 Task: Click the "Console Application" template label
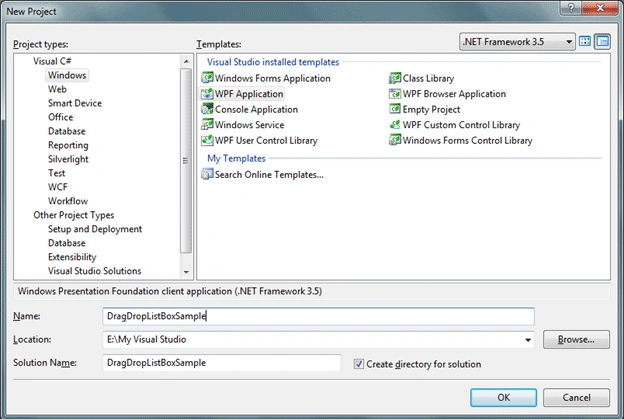click(256, 109)
